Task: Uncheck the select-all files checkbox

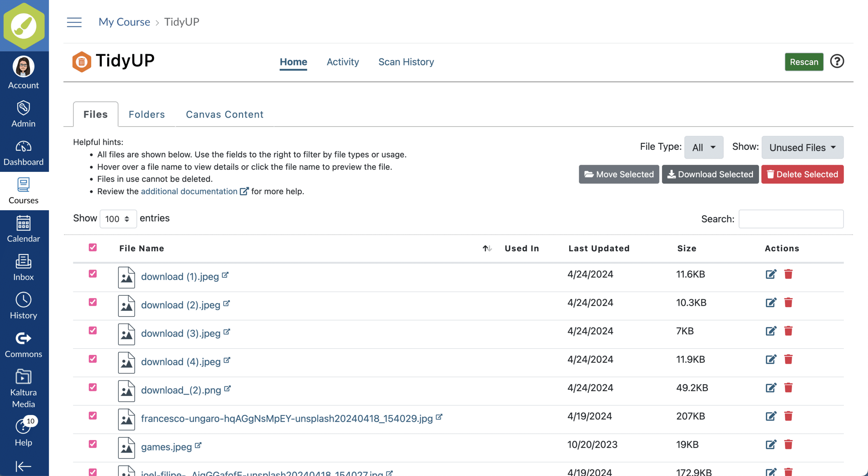Action: 93,247
